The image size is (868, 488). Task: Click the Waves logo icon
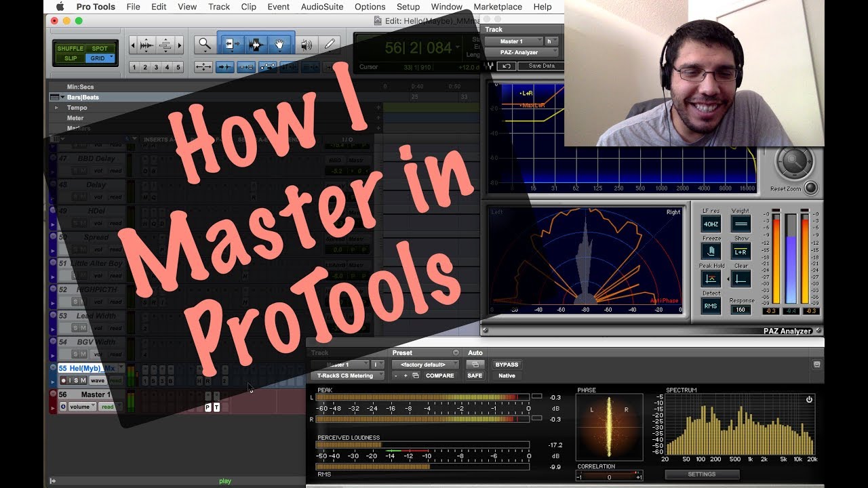pyautogui.click(x=490, y=66)
